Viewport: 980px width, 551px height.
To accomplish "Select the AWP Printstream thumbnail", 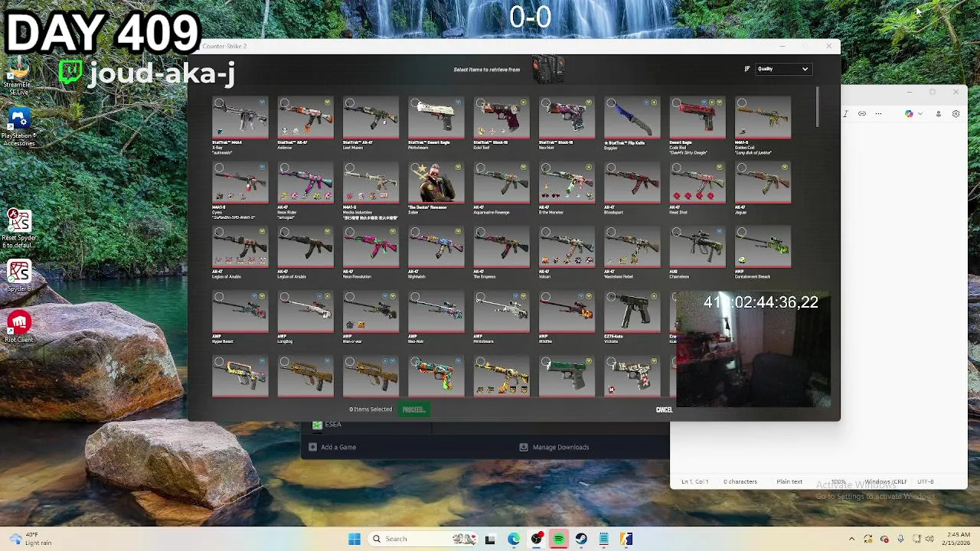I will coord(501,312).
